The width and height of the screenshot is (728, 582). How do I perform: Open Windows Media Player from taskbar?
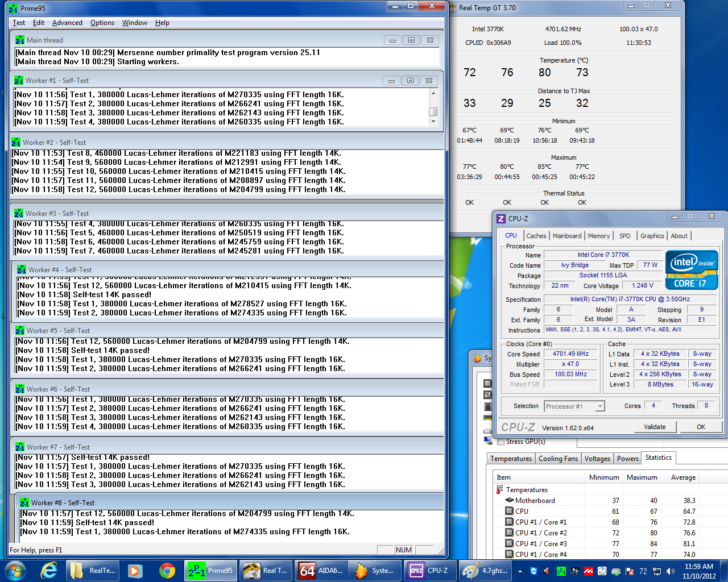click(135, 571)
